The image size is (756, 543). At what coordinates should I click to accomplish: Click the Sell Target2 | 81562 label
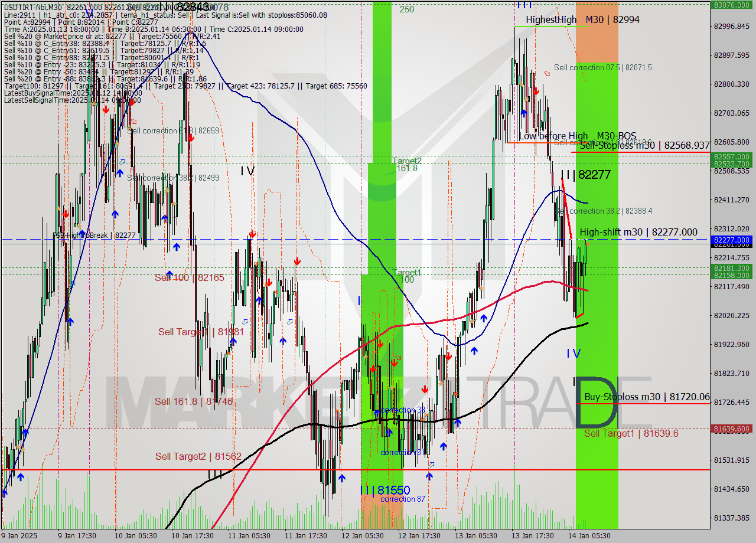(198, 456)
